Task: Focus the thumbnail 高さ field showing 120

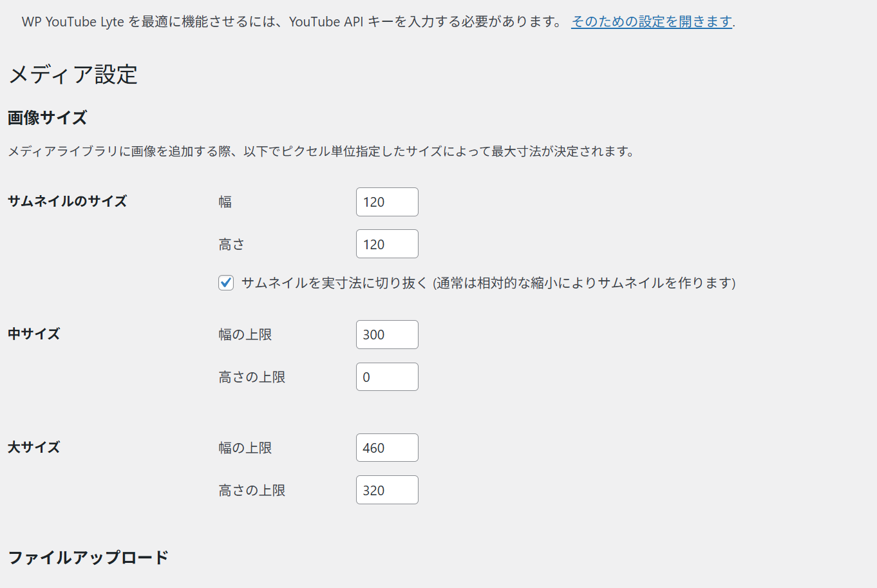Action: click(387, 244)
